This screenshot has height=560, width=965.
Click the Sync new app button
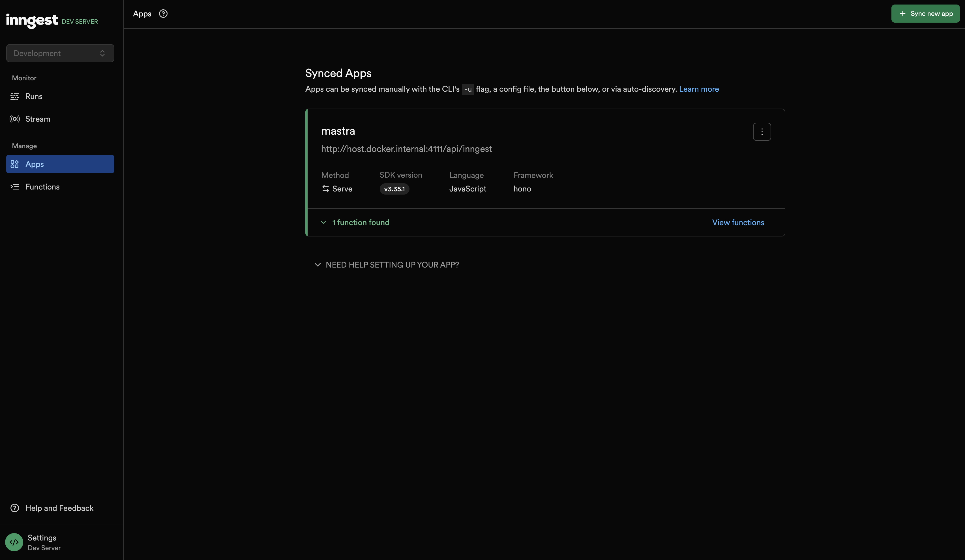[x=925, y=13]
